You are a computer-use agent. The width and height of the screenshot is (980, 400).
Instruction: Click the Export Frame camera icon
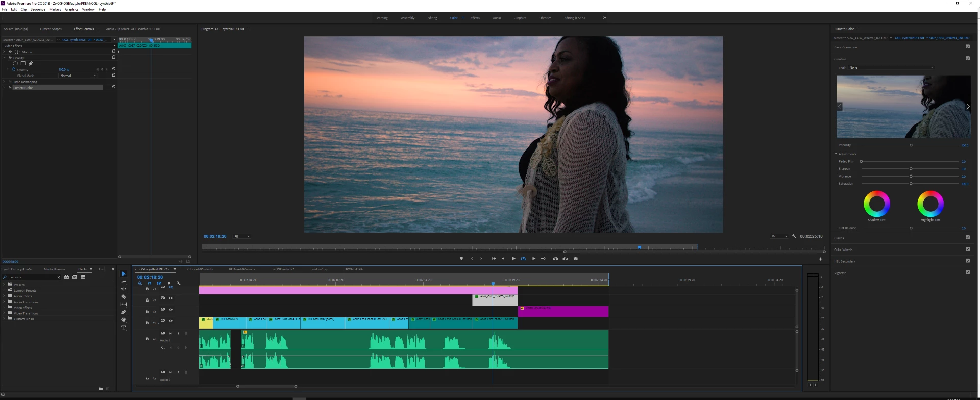(x=576, y=259)
